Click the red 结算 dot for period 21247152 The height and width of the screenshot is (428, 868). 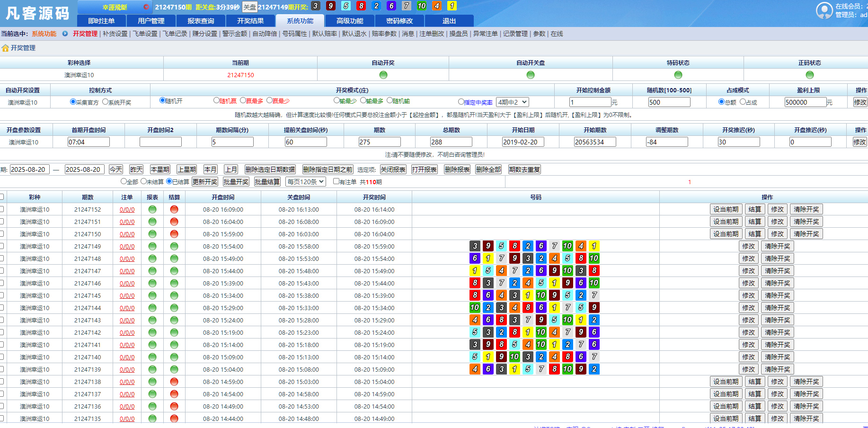pos(174,209)
